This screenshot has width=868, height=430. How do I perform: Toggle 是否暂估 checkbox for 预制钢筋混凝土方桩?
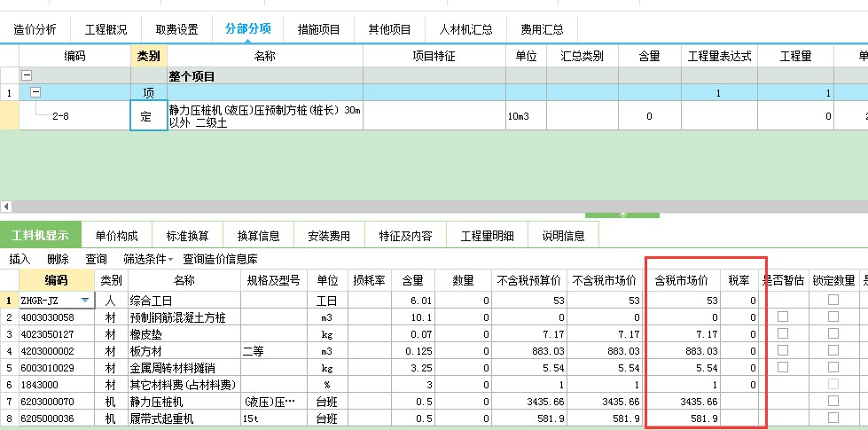[782, 317]
